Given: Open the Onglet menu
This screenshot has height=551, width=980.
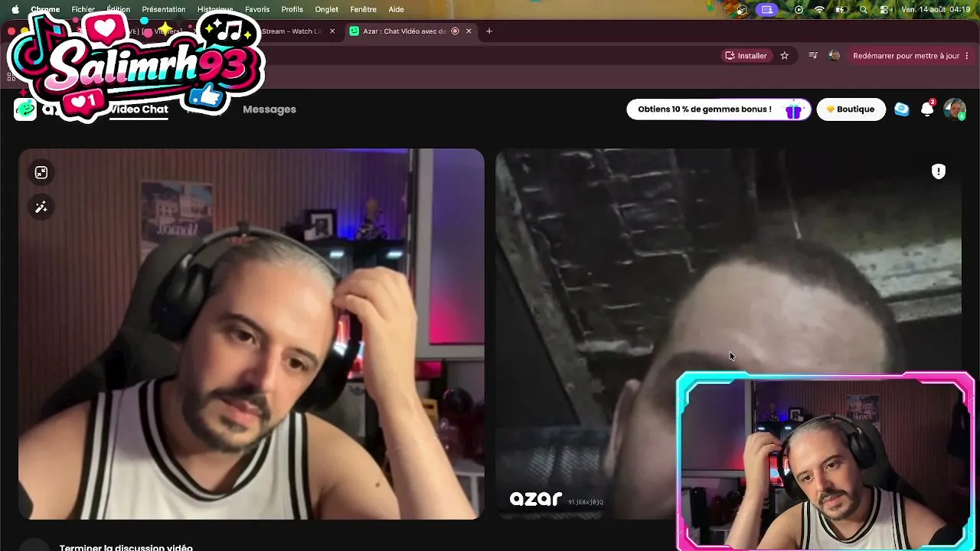Looking at the screenshot, I should [326, 10].
